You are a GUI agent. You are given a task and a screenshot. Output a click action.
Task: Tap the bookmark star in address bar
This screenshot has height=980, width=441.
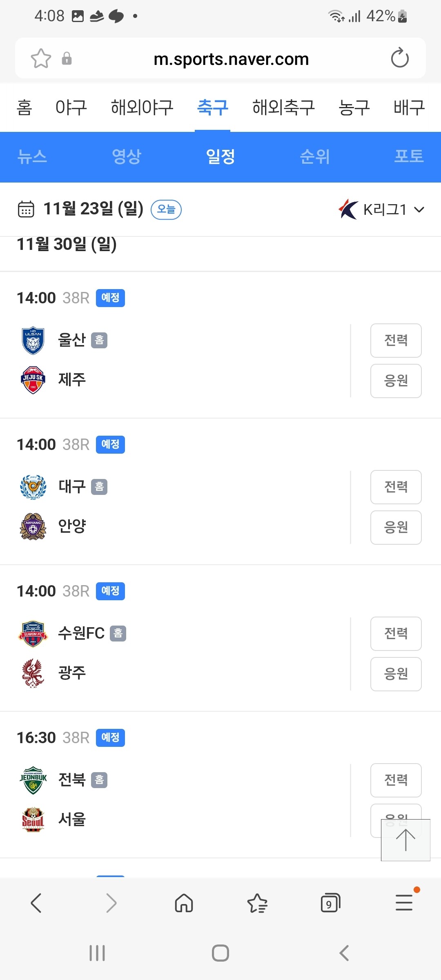tap(41, 58)
